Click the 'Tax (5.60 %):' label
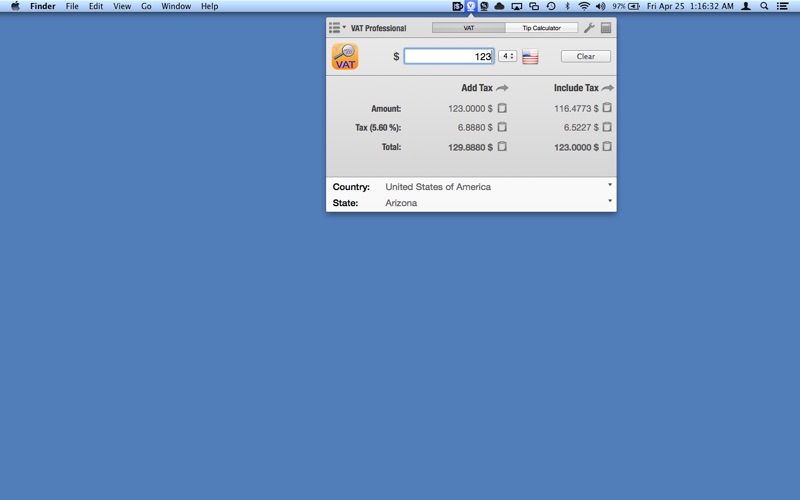Viewport: 800px width, 500px height. click(x=378, y=128)
